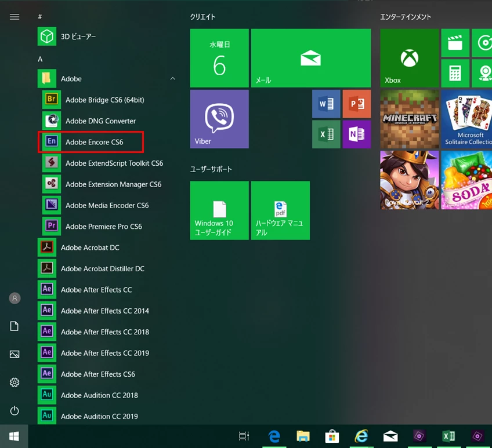This screenshot has width=492, height=448.
Task: Open Documents from Start sidebar
Action: pyautogui.click(x=15, y=326)
